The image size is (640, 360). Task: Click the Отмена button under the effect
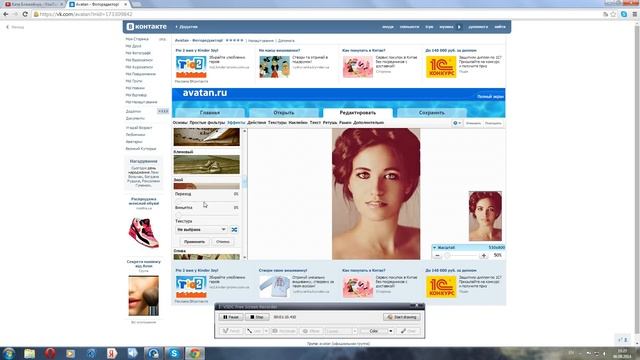(222, 242)
